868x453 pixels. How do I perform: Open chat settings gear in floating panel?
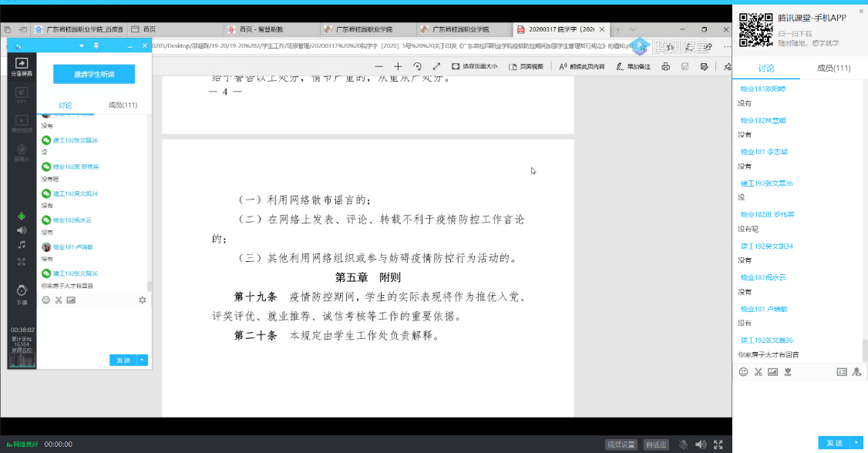(x=142, y=300)
